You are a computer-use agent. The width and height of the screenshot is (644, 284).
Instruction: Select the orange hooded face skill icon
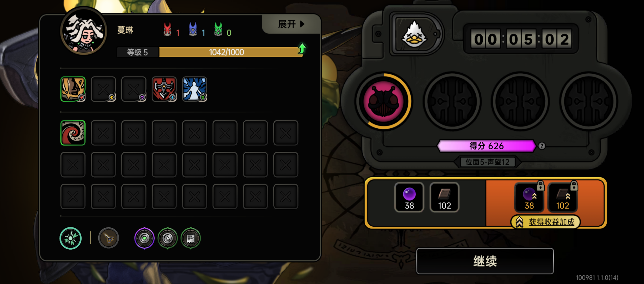click(x=73, y=89)
